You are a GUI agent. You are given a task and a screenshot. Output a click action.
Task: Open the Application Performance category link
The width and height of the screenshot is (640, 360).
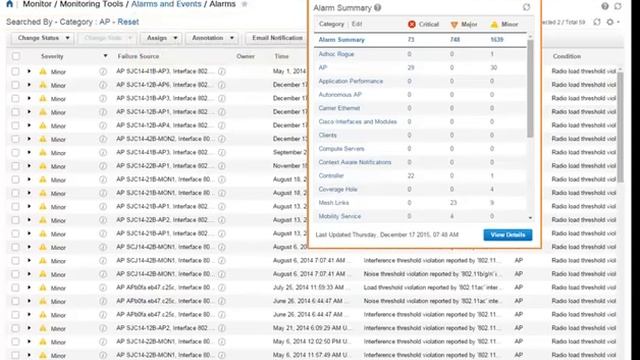(x=351, y=81)
